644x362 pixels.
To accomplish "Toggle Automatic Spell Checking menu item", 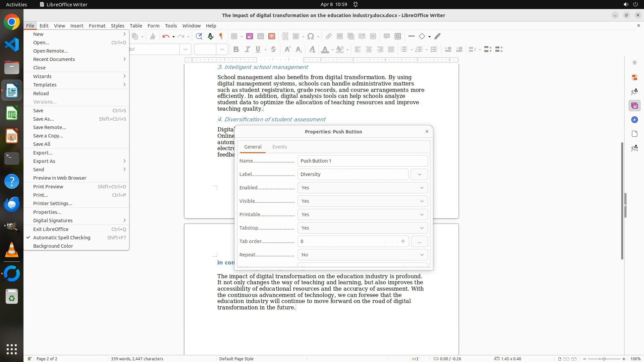I will coord(62,238).
